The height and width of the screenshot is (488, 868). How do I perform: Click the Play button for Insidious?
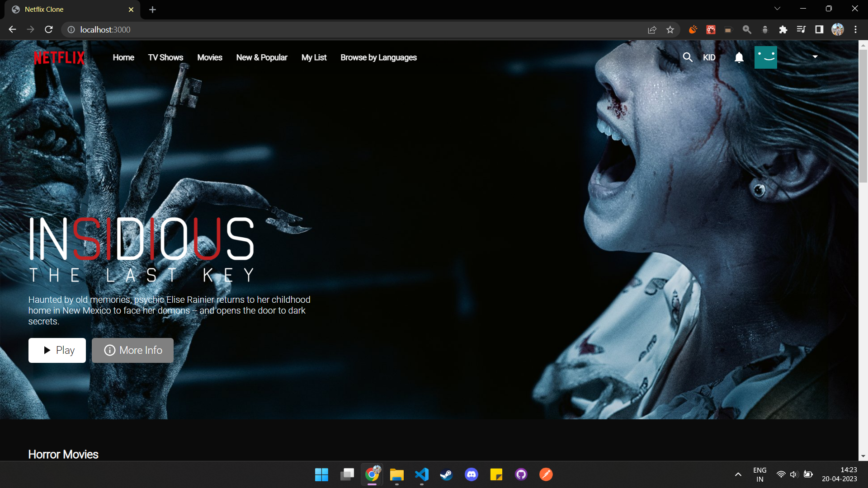pyautogui.click(x=57, y=350)
